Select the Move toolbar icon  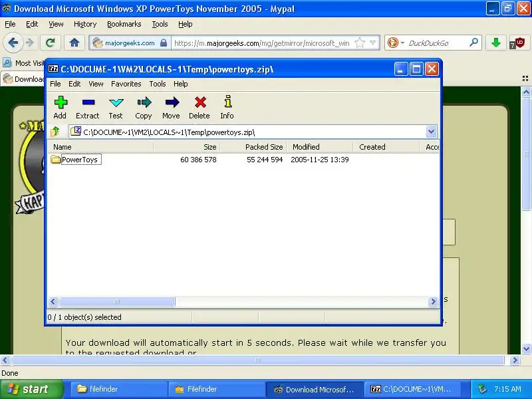pyautogui.click(x=172, y=107)
